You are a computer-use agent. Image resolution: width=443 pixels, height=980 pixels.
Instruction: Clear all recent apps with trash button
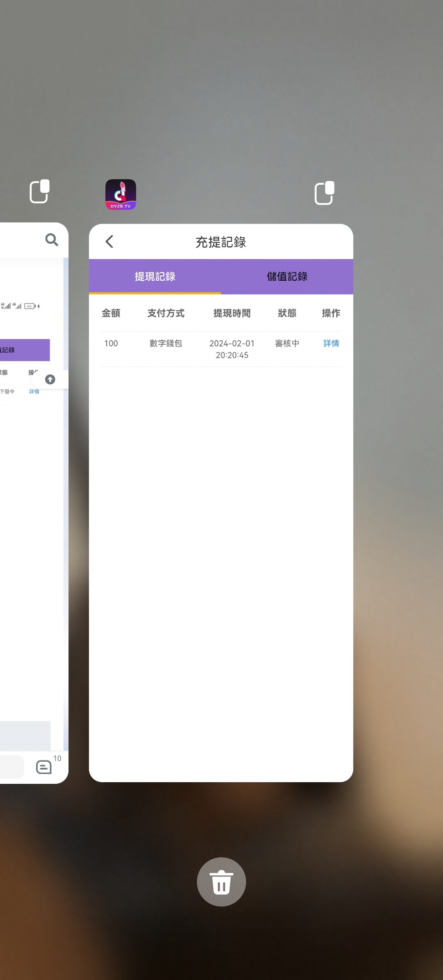point(221,882)
